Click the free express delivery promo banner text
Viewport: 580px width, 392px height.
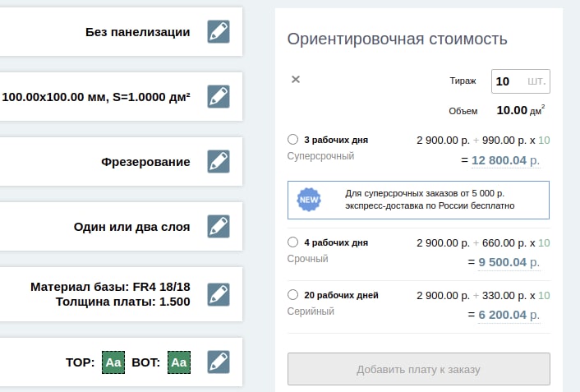(x=430, y=200)
